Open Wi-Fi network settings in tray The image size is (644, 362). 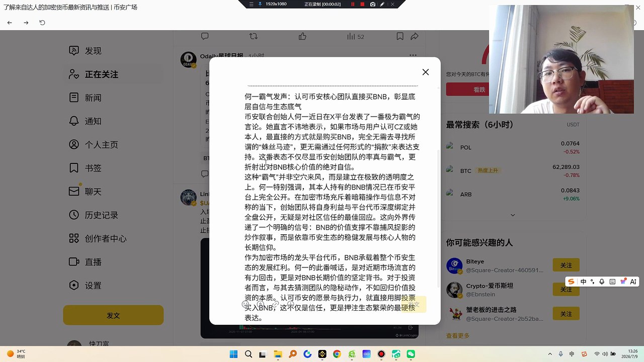click(597, 354)
